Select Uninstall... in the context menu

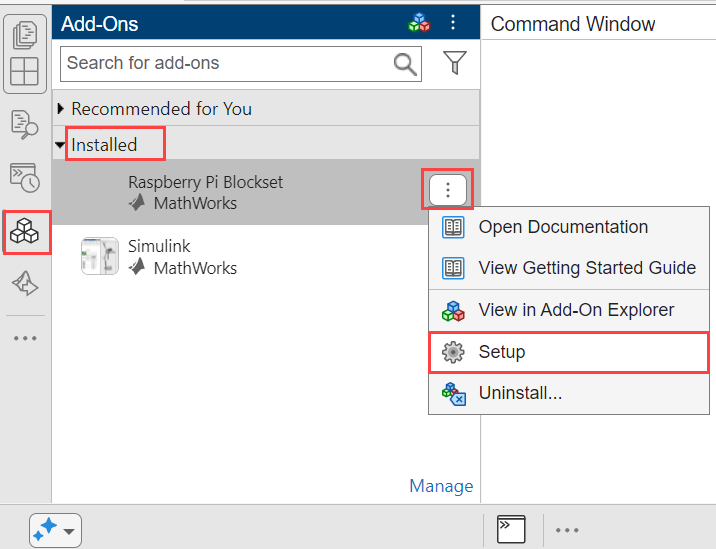569,393
